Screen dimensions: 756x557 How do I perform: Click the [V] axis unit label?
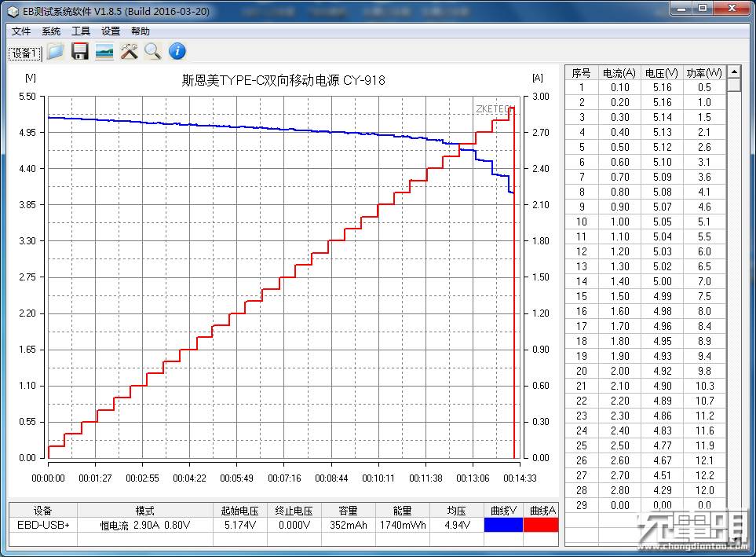(31, 78)
